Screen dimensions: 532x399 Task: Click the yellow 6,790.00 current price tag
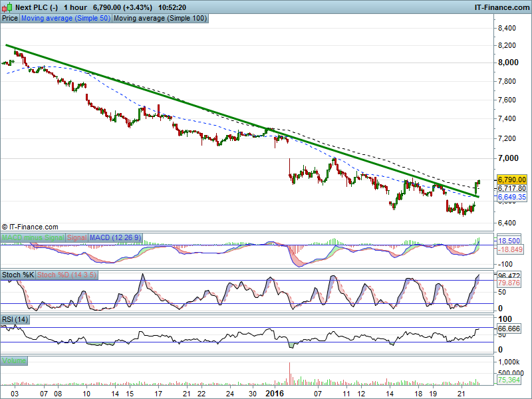coord(512,180)
